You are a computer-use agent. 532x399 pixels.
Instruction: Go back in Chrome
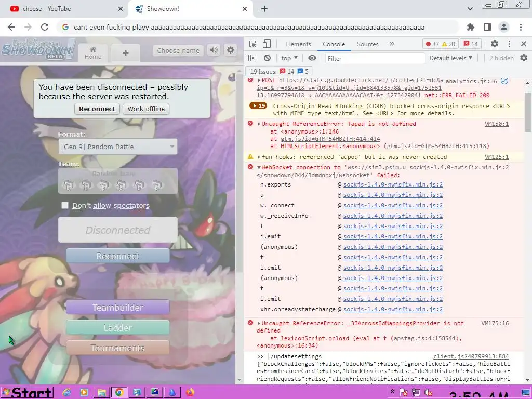(11, 27)
